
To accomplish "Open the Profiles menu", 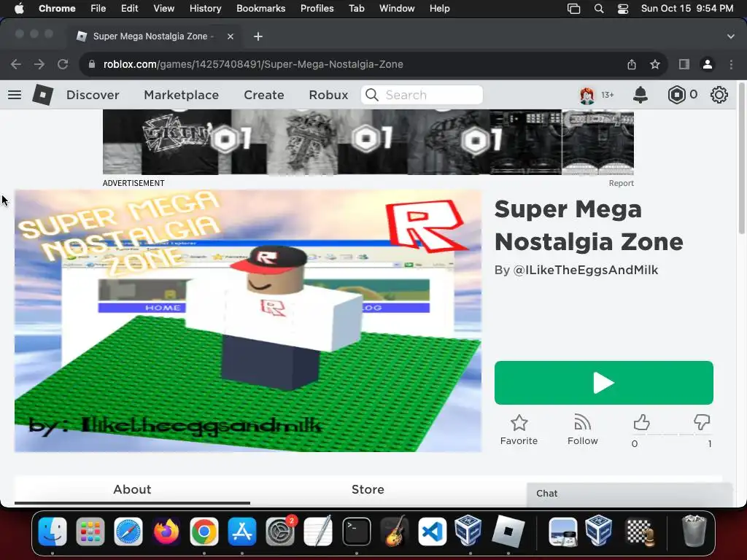I will 317,9.
